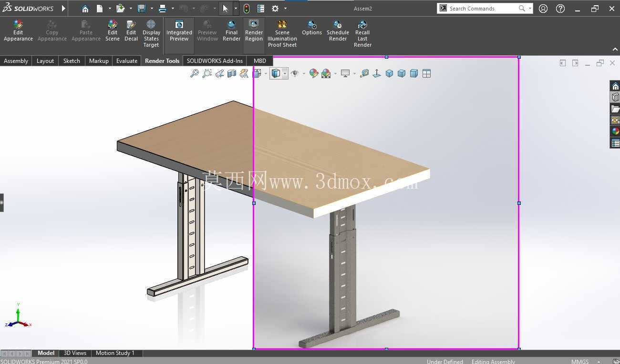Open the Custom Properties task pane tab
Image resolution: width=620 pixels, height=364 pixels.
(615, 143)
